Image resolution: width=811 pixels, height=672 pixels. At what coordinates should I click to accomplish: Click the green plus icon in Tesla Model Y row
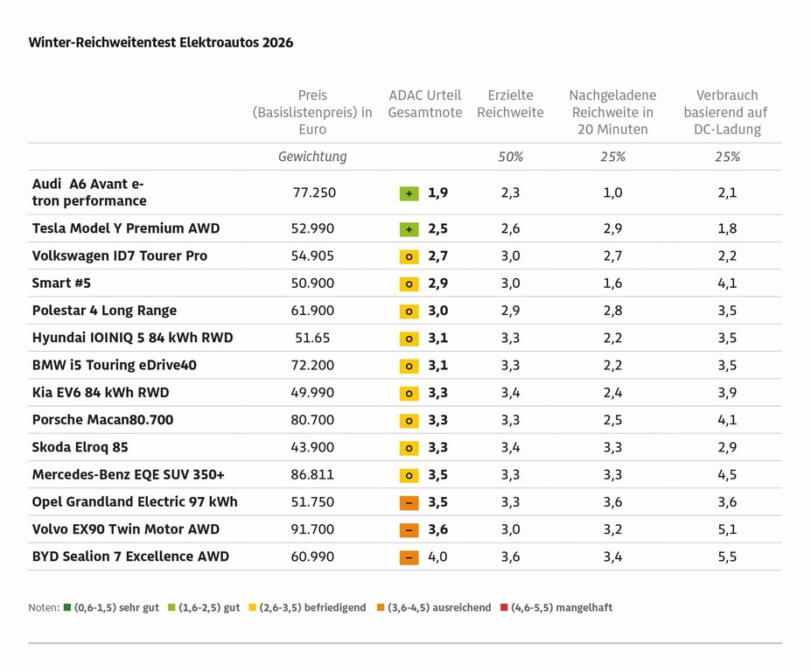pos(409,229)
